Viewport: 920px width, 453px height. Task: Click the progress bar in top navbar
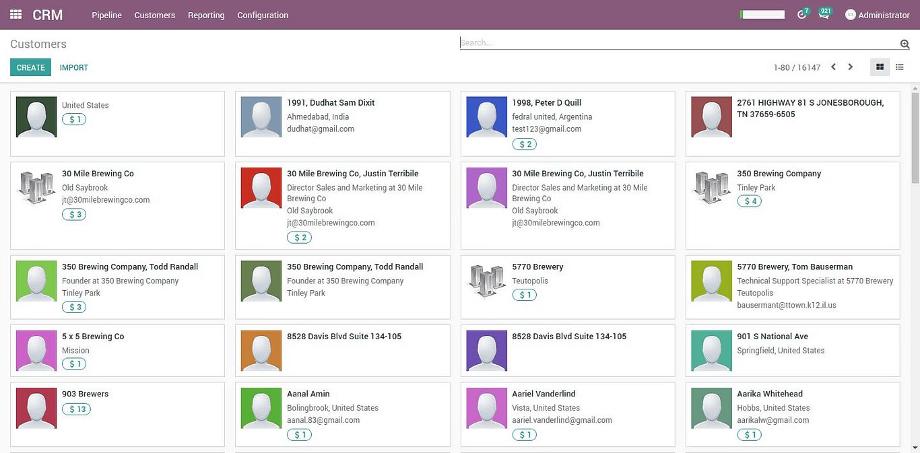pos(762,15)
